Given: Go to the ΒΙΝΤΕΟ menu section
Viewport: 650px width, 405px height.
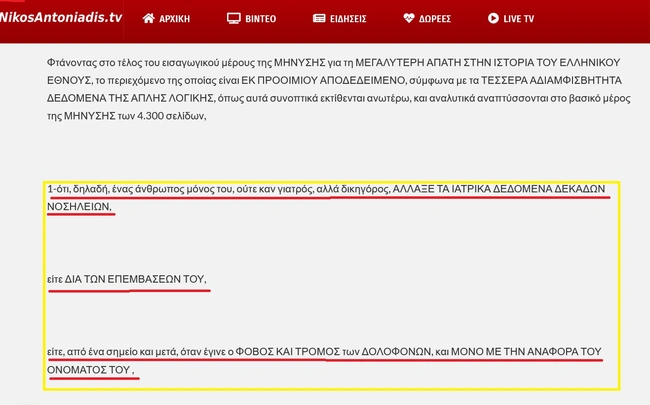Looking at the screenshot, I should point(264,18).
